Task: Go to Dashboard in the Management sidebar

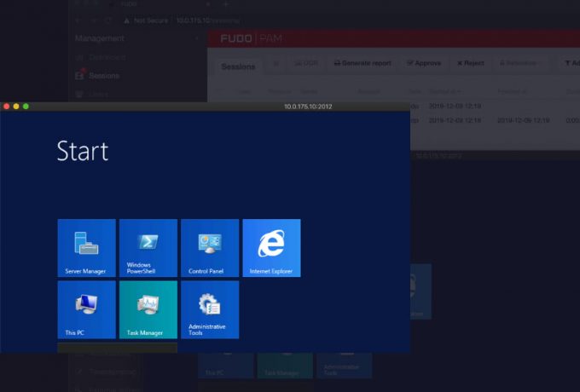Action: click(x=107, y=57)
